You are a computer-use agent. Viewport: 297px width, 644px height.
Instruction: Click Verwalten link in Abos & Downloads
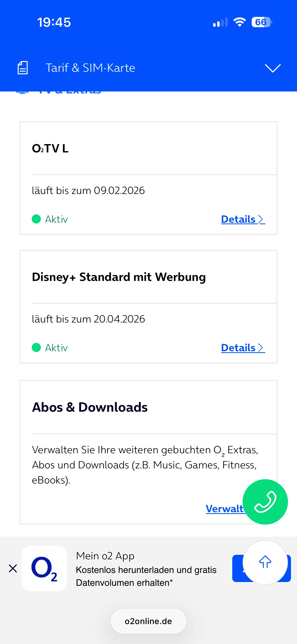tap(224, 509)
